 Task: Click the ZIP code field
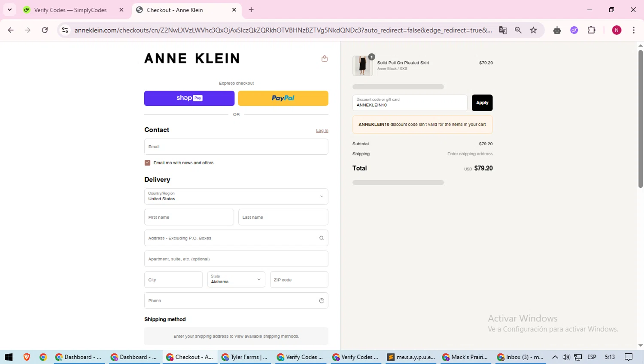coord(299,280)
